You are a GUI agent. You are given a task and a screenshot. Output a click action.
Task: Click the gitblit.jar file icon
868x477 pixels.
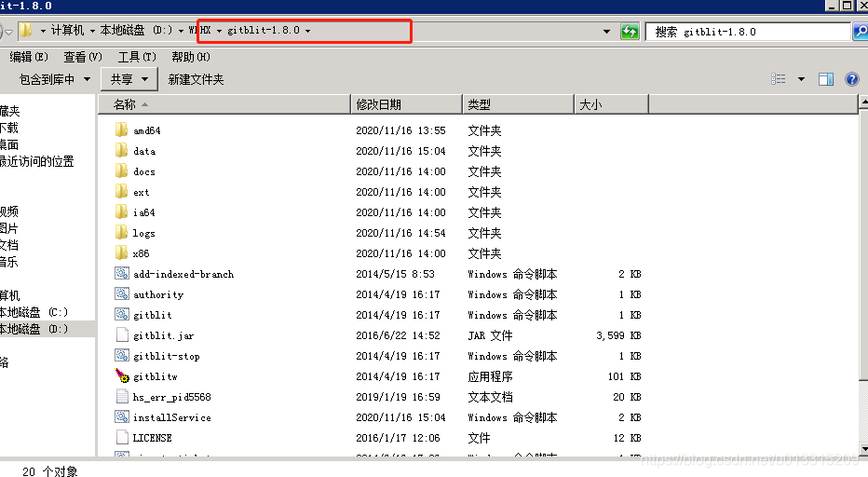coord(122,334)
